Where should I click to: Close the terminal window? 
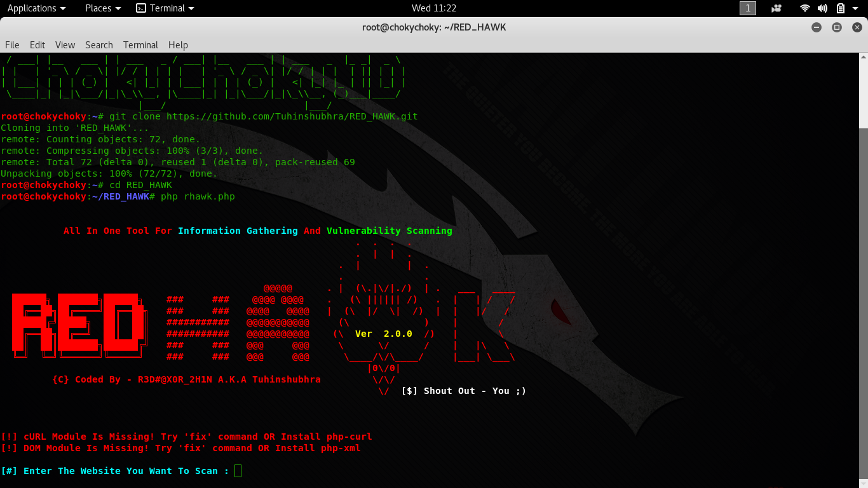pos(857,27)
